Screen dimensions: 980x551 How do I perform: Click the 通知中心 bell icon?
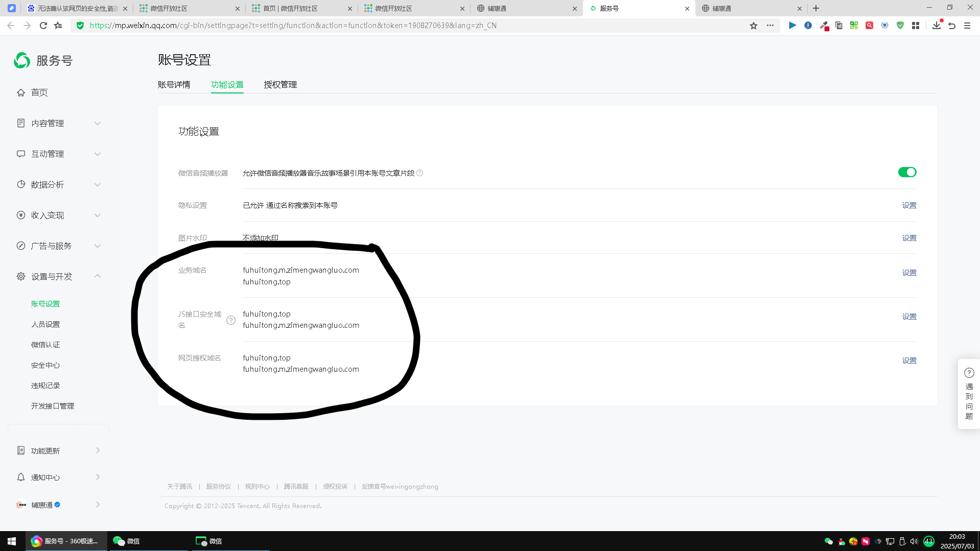pos(21,477)
